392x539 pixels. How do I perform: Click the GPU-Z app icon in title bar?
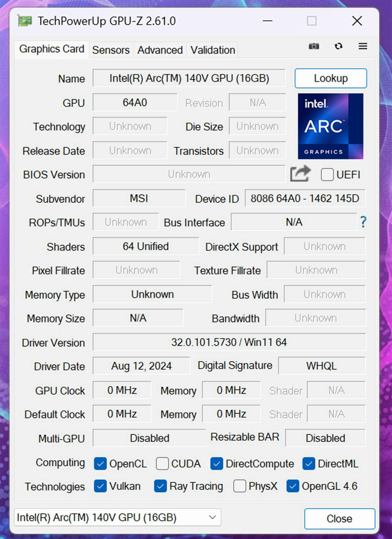click(25, 21)
